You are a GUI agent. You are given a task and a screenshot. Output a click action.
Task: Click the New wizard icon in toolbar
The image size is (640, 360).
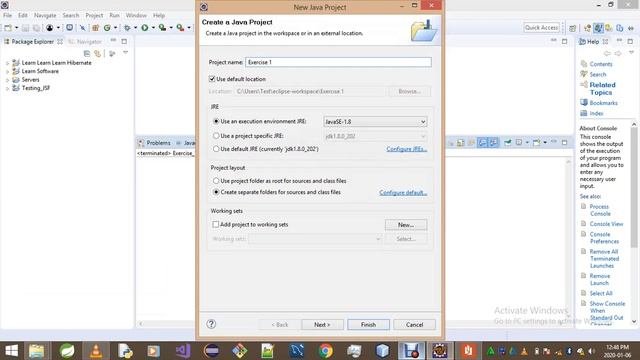point(8,28)
